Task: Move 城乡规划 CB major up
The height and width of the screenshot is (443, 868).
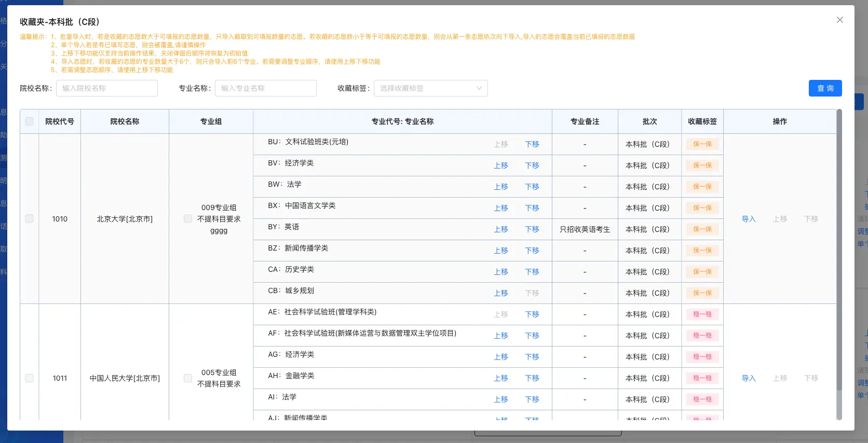Action: 501,293
